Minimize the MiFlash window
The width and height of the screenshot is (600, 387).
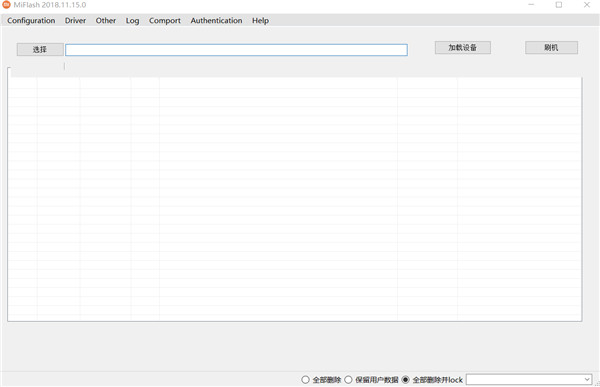coord(531,5)
